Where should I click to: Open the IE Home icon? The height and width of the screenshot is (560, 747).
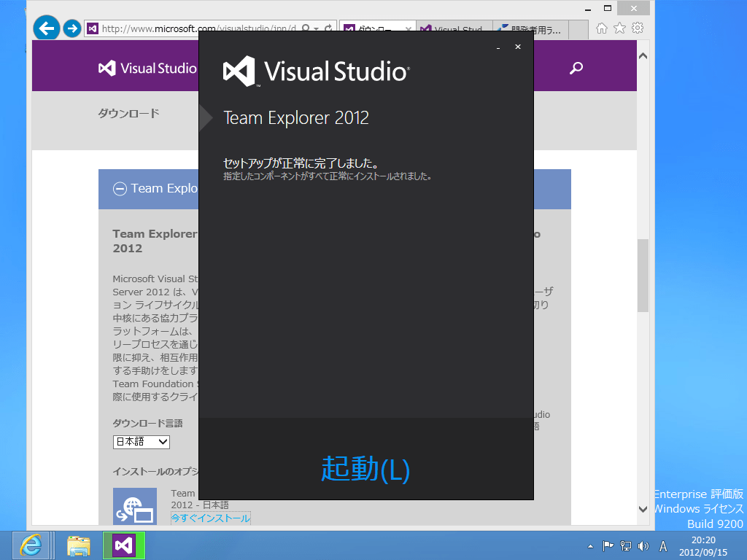tap(602, 28)
